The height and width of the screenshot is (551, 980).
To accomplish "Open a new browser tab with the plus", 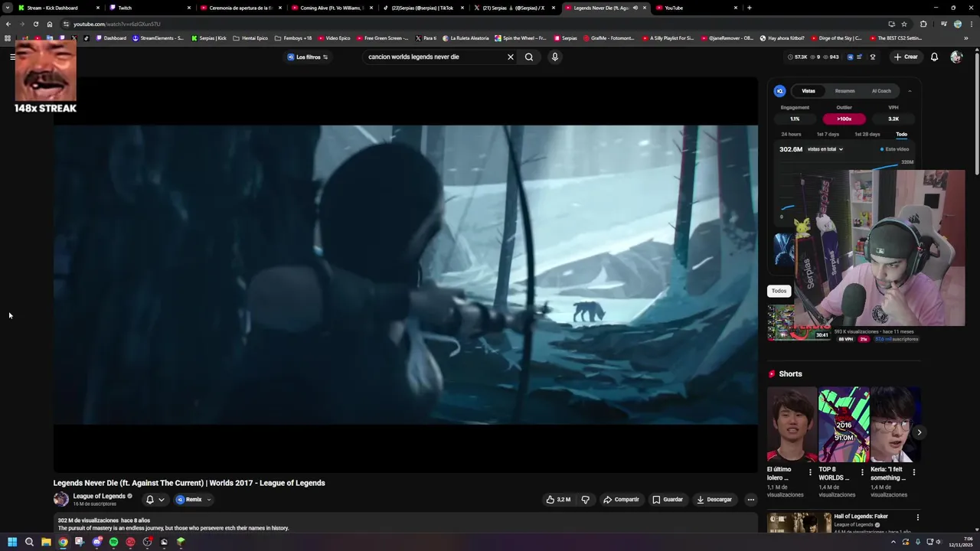I will coord(749,8).
